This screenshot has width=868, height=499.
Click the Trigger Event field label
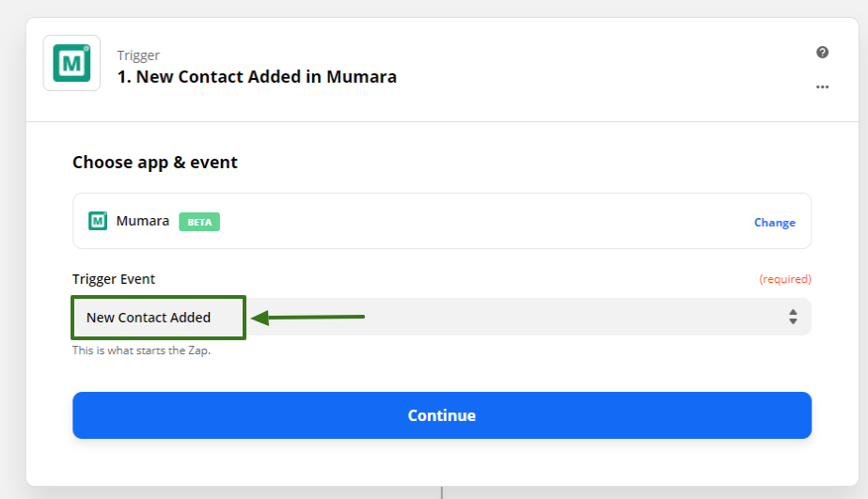point(114,279)
